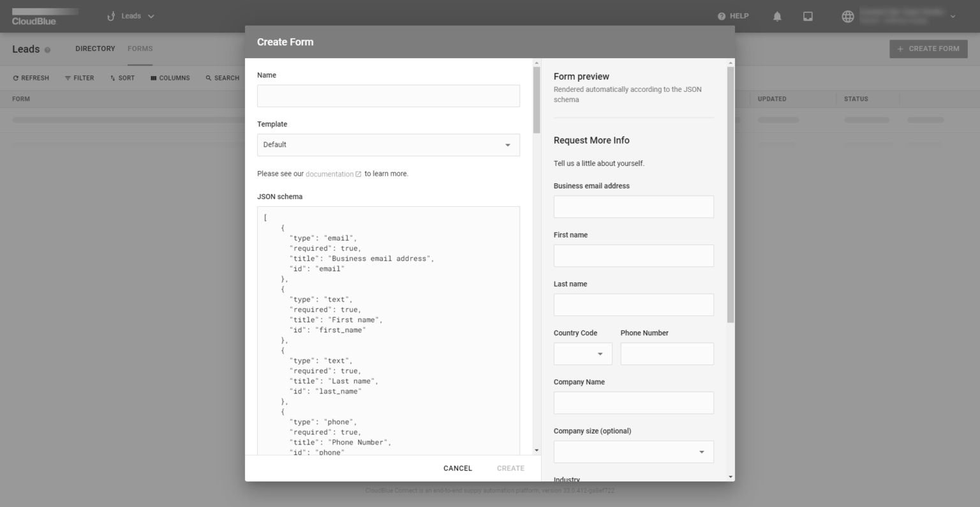Switch to the Directory tab
980x507 pixels.
pyautogui.click(x=95, y=49)
